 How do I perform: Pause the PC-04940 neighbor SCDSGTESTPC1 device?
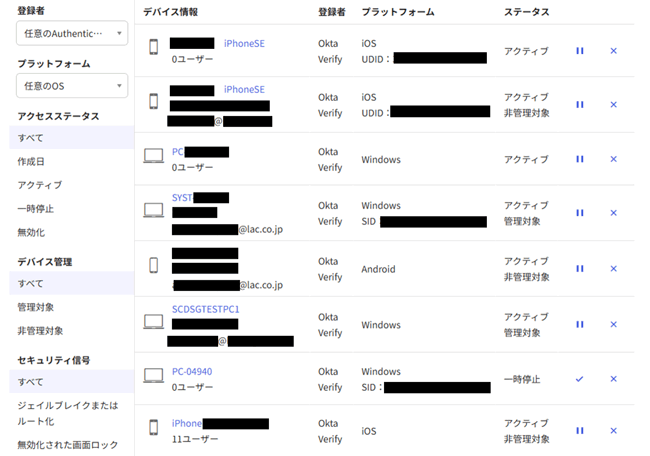pos(580,325)
